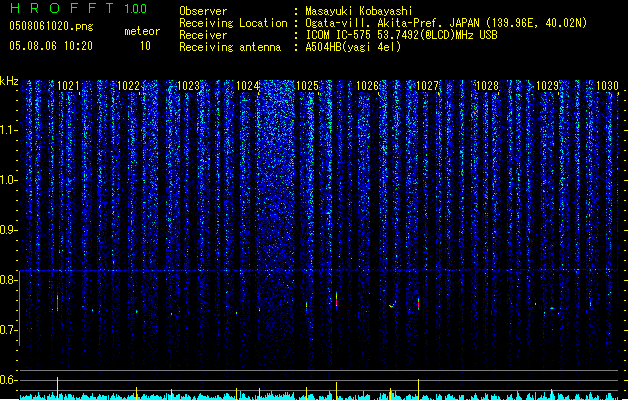629x400 pixels.
Task: Click the Receiver label
Action: 203,35
